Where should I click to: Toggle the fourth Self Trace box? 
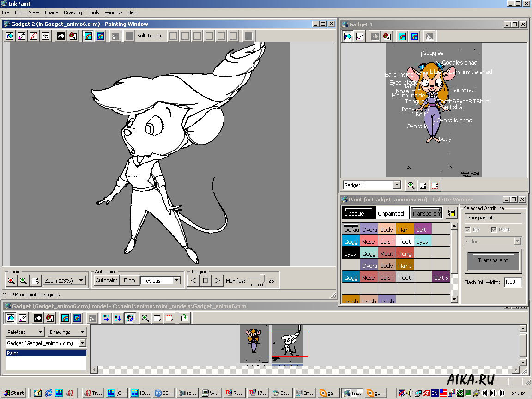tap(209, 36)
